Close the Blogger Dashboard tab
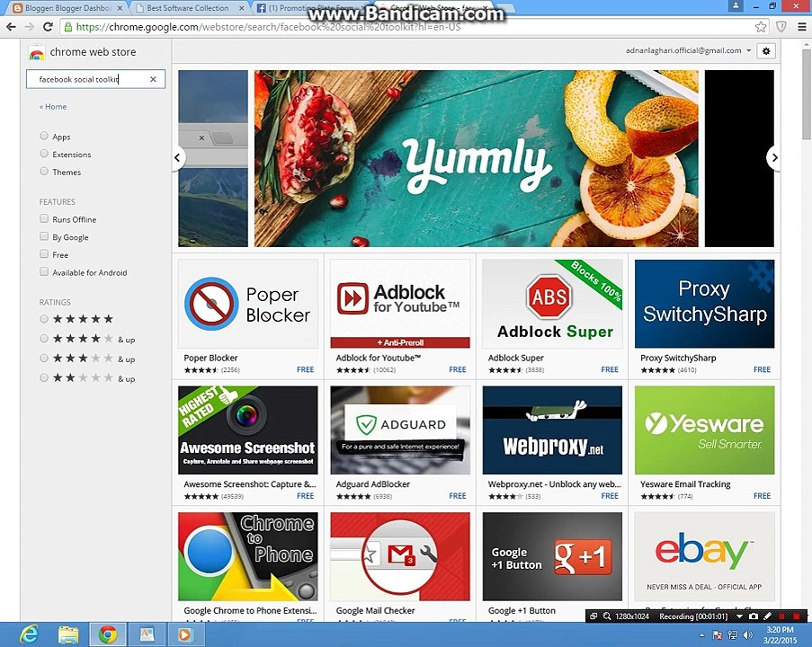Image resolution: width=812 pixels, height=647 pixels. (x=120, y=8)
